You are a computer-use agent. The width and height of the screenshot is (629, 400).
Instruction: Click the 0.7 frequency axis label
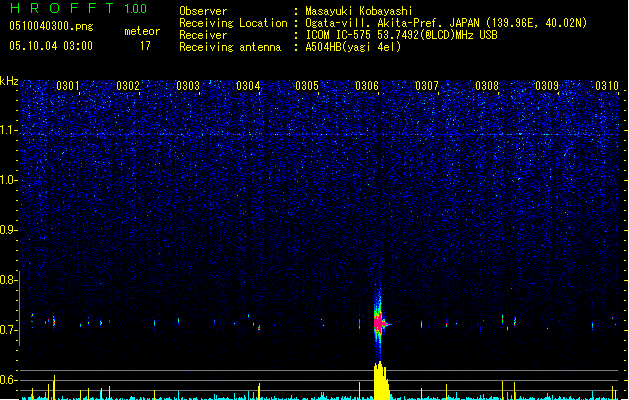(x=9, y=330)
